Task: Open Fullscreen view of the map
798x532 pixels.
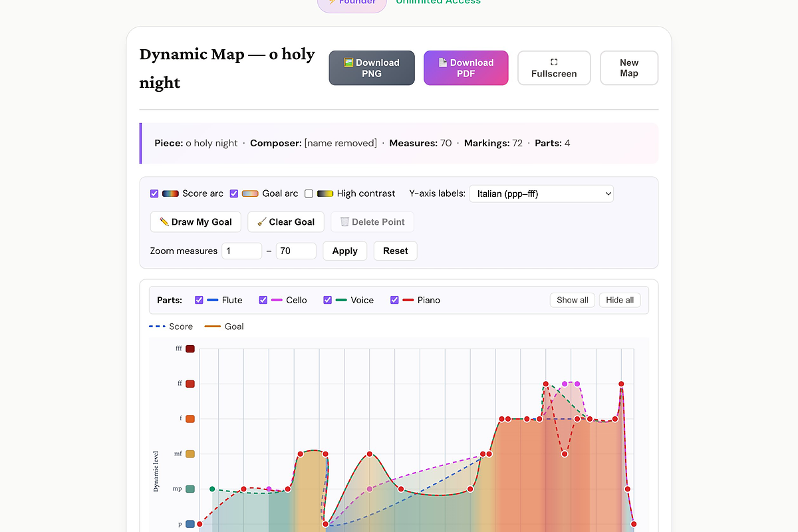Action: click(554, 68)
